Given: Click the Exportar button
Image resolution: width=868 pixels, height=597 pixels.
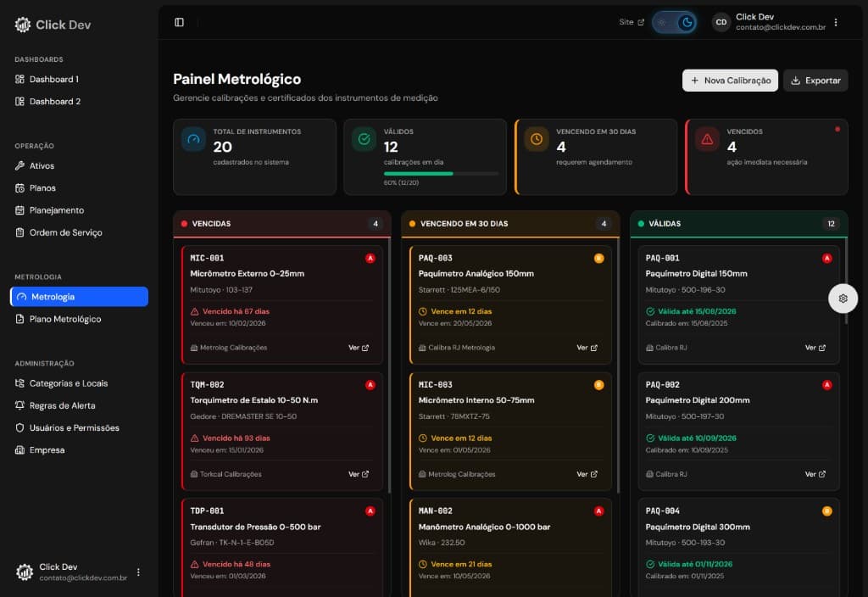Looking at the screenshot, I should 815,81.
